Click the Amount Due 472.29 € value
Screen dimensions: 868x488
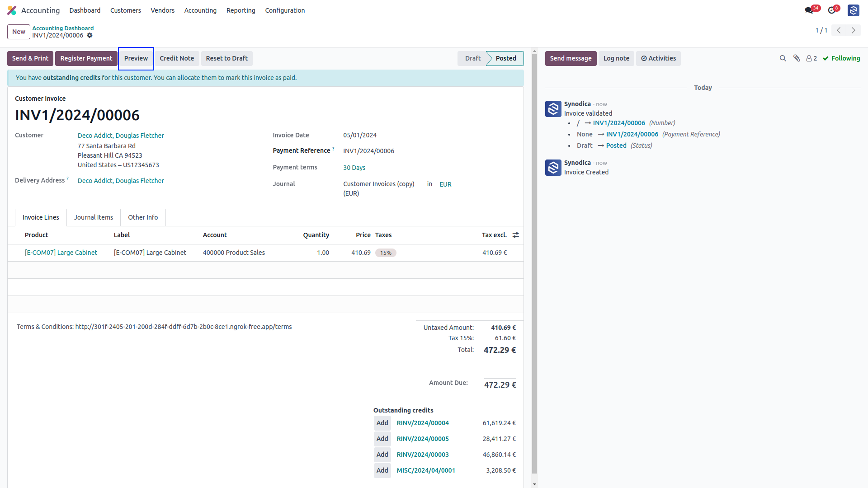[x=500, y=385]
